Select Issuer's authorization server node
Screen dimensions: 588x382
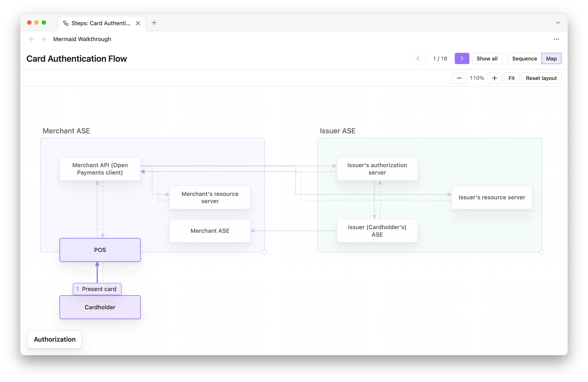pyautogui.click(x=377, y=169)
